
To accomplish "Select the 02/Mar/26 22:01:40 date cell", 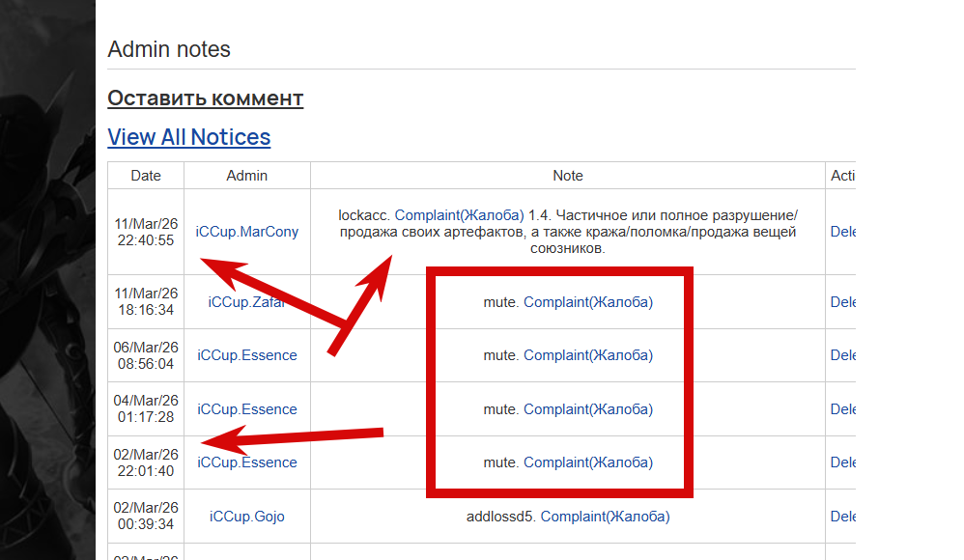I will [146, 462].
